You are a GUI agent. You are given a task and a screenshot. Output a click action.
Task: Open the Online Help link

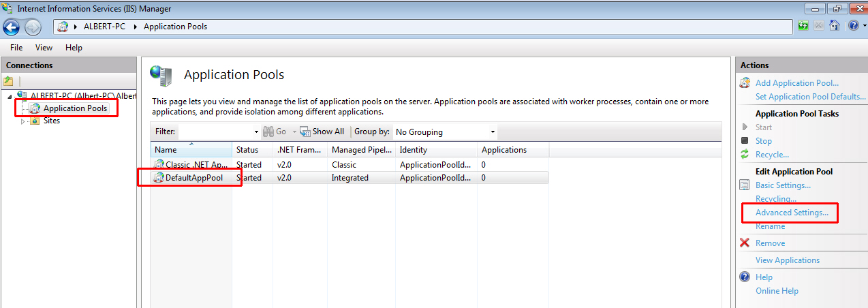[x=777, y=291]
